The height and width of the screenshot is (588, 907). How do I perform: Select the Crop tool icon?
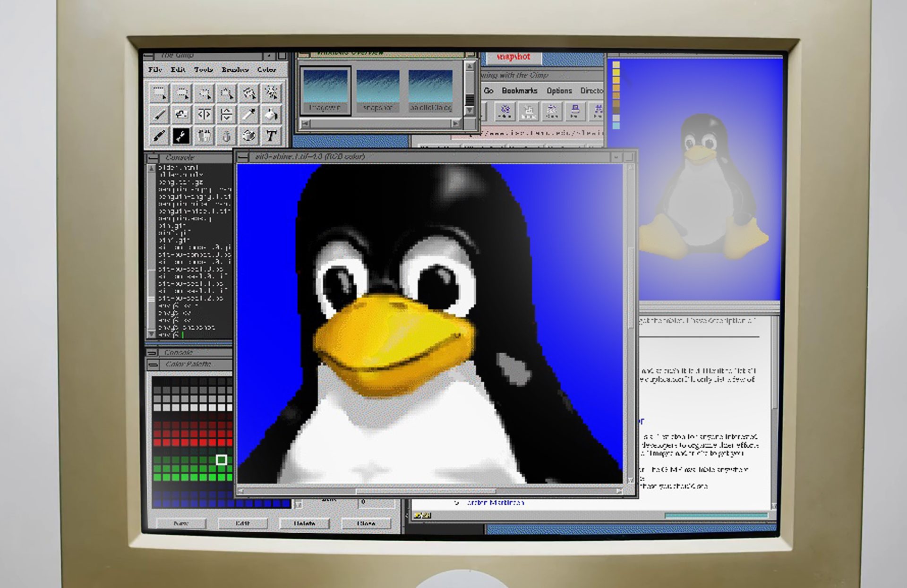pos(181,114)
